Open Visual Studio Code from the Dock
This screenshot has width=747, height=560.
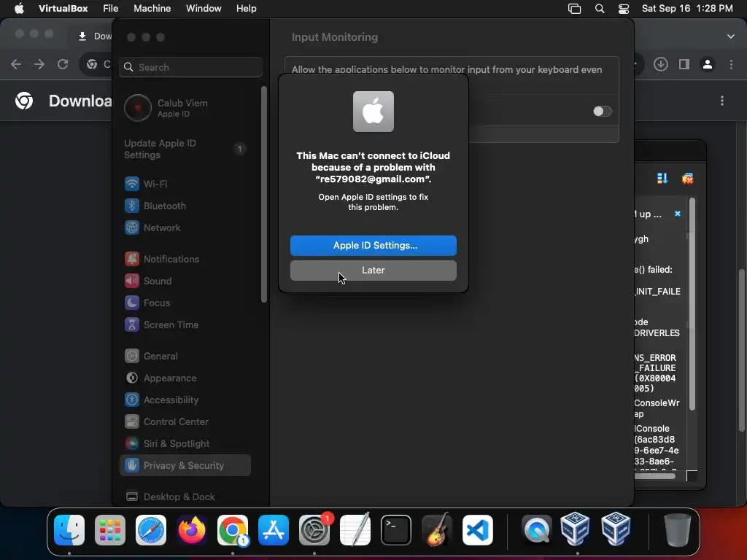pyautogui.click(x=478, y=530)
